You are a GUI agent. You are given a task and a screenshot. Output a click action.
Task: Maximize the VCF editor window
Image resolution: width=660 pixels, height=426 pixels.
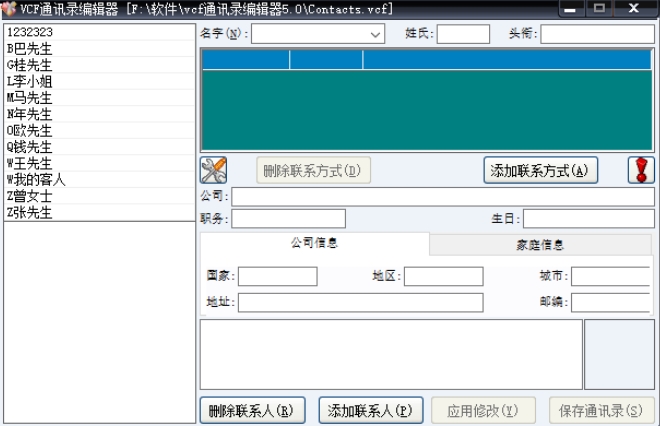(x=599, y=8)
